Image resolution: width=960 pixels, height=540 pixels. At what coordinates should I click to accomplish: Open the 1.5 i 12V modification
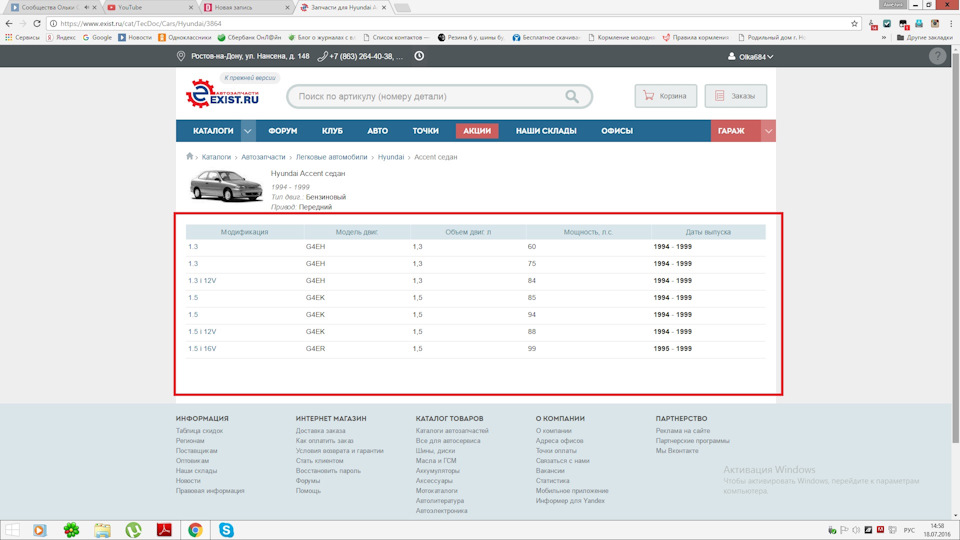[x=202, y=331]
